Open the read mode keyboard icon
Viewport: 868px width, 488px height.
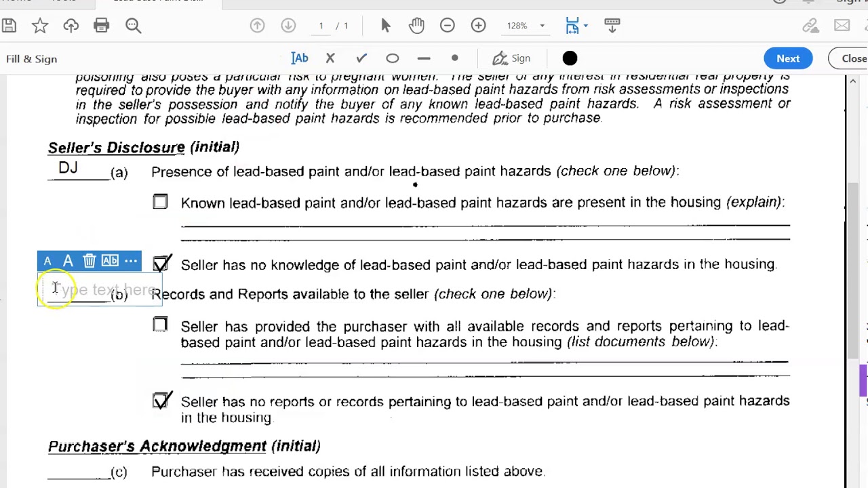(612, 26)
